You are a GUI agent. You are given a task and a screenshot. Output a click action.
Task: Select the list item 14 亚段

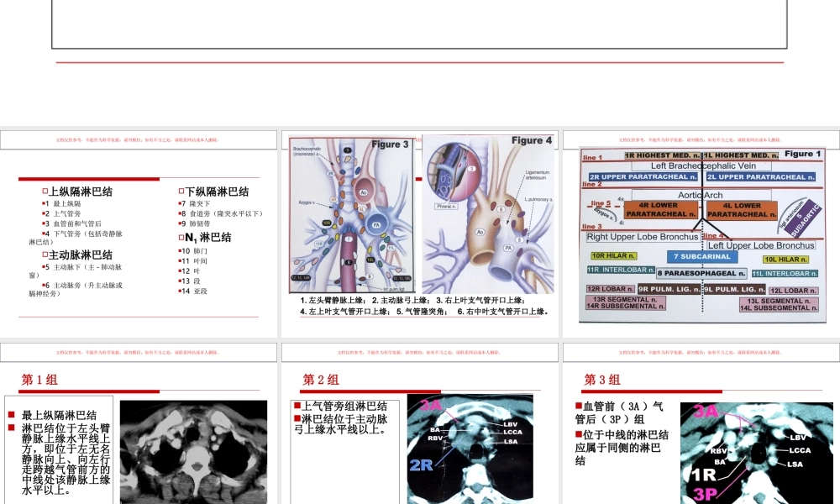coord(193,291)
